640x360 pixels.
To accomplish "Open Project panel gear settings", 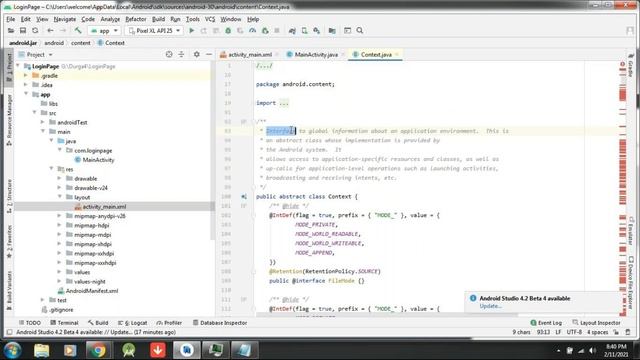I will pyautogui.click(x=197, y=54).
